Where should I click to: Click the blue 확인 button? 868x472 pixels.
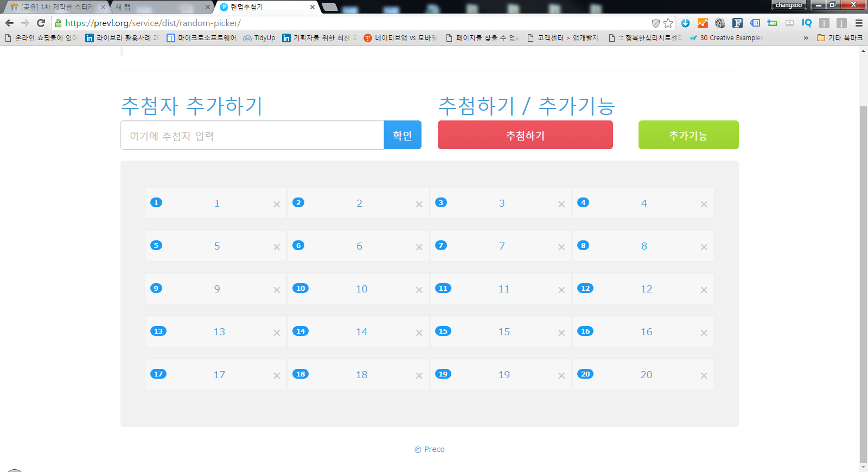click(402, 135)
